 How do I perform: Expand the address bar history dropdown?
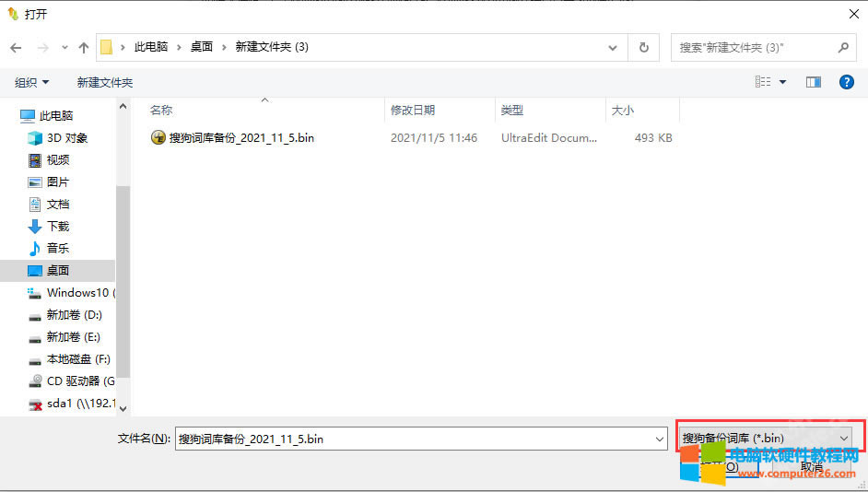coord(613,48)
